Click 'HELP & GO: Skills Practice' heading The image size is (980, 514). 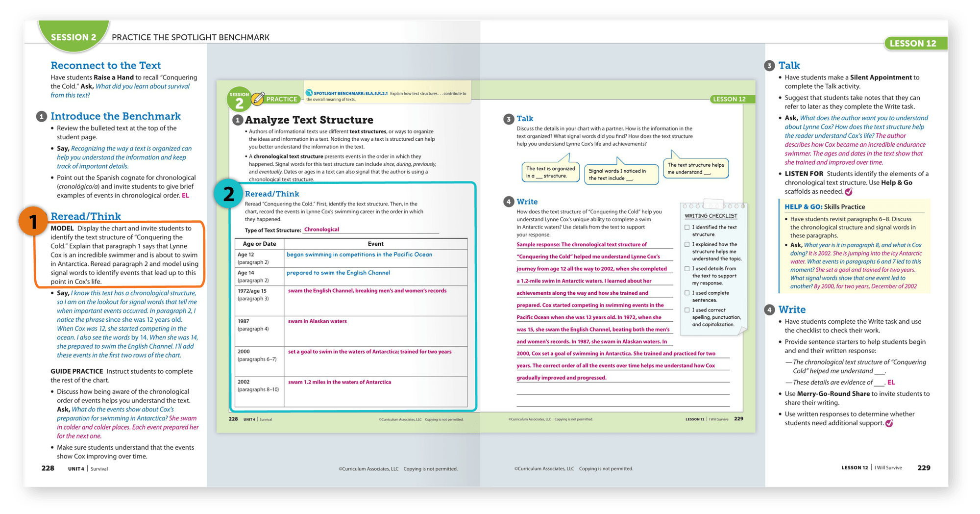[825, 207]
